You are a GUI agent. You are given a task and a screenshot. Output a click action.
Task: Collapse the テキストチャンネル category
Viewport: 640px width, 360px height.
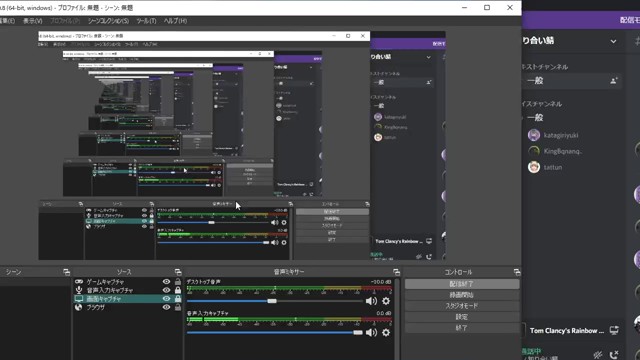click(545, 67)
